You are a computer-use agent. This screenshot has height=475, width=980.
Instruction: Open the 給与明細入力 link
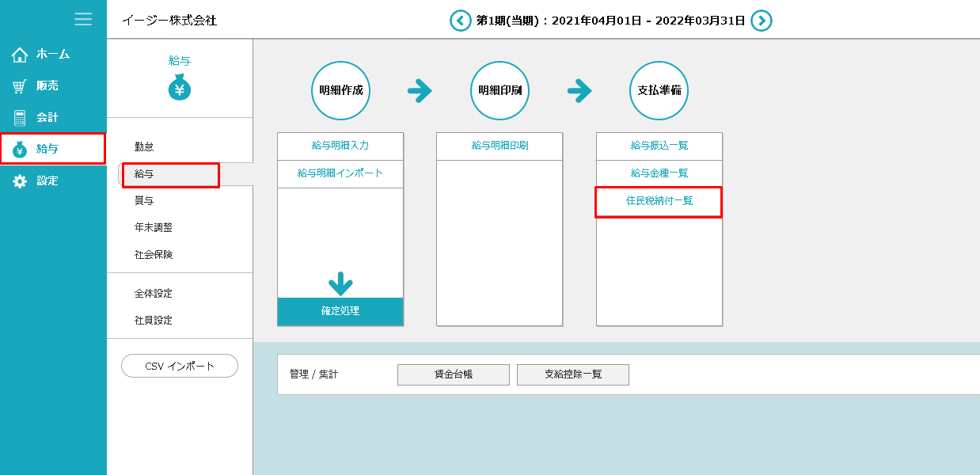coord(340,146)
